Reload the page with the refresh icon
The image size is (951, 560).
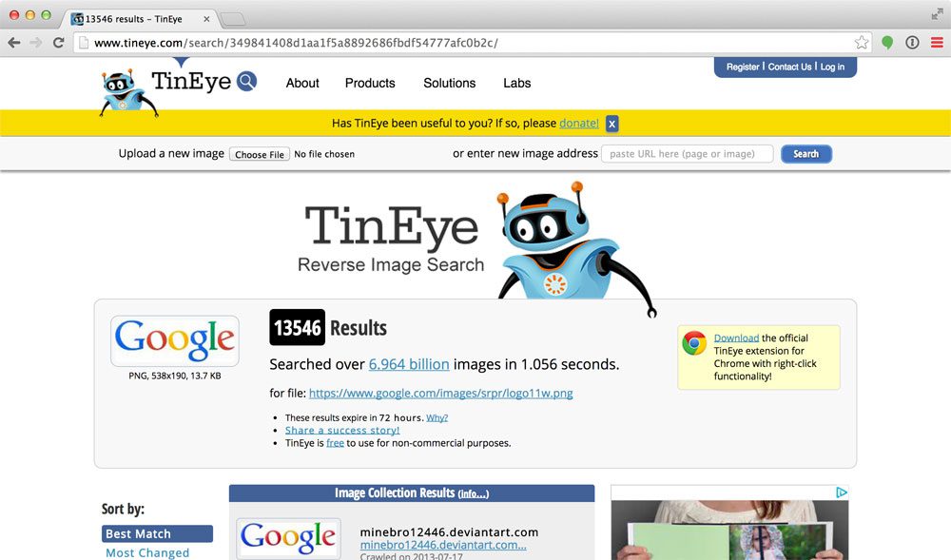pos(59,43)
